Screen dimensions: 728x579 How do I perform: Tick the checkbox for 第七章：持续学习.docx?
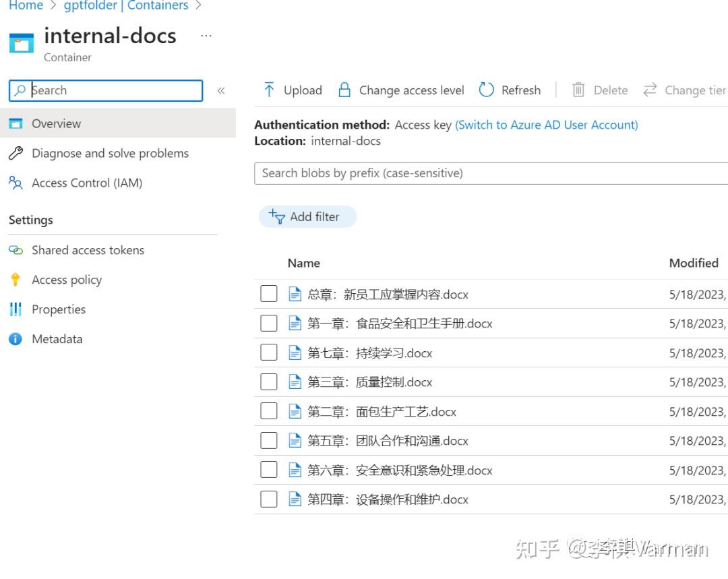(269, 352)
